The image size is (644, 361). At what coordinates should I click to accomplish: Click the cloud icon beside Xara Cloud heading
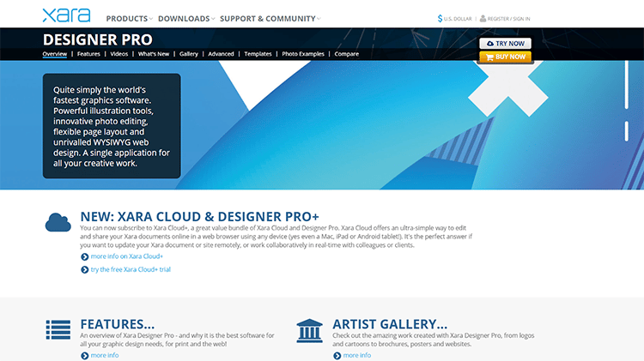[58, 222]
